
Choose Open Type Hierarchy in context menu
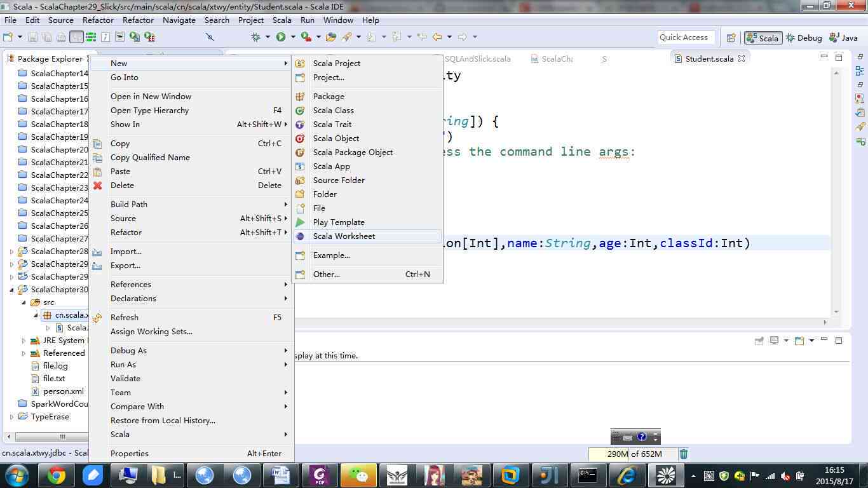(191, 111)
